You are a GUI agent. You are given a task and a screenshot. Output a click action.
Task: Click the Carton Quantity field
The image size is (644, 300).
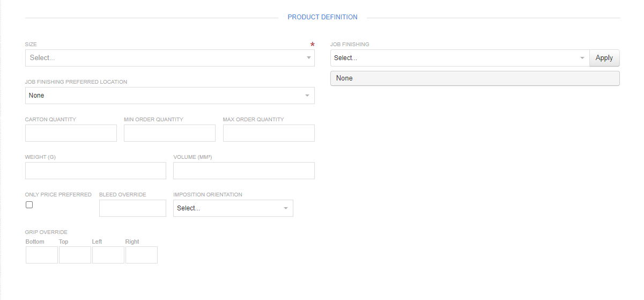pos(71,133)
